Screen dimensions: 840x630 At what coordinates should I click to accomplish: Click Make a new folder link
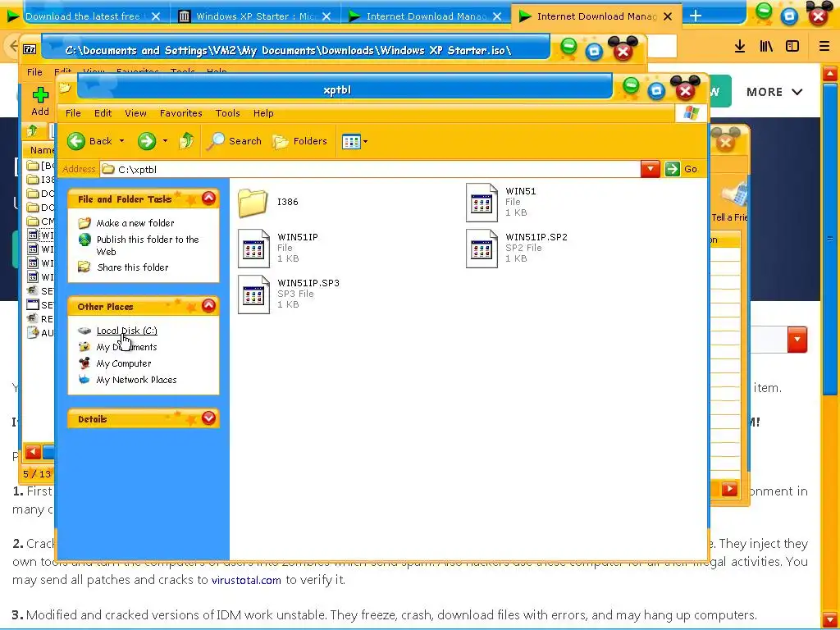pyautogui.click(x=135, y=223)
